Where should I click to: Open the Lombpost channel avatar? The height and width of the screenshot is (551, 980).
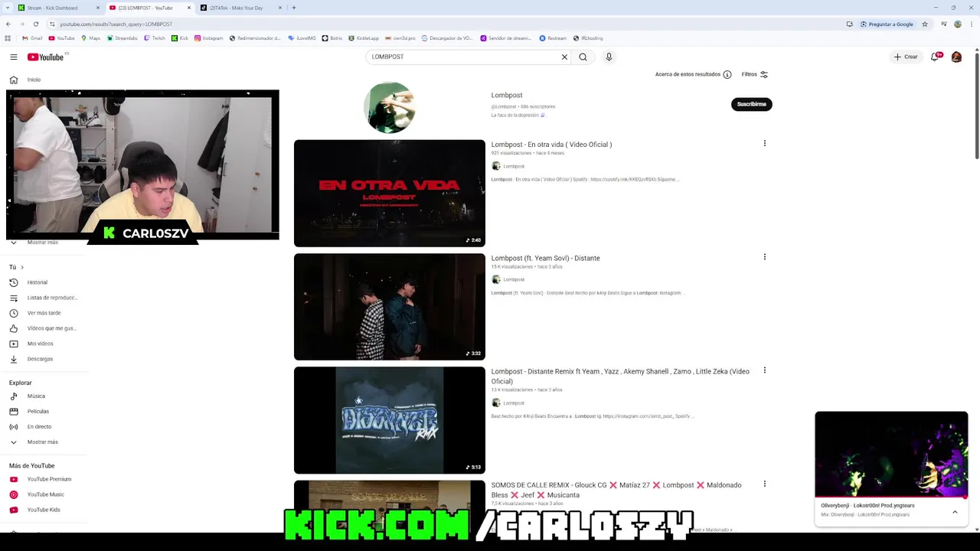(389, 108)
